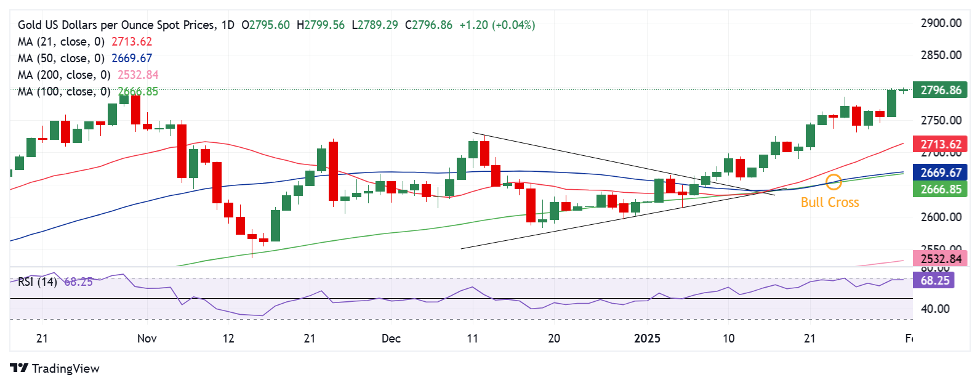980x385 pixels.
Task: Click the 1D interval label in the title
Action: 228,25
